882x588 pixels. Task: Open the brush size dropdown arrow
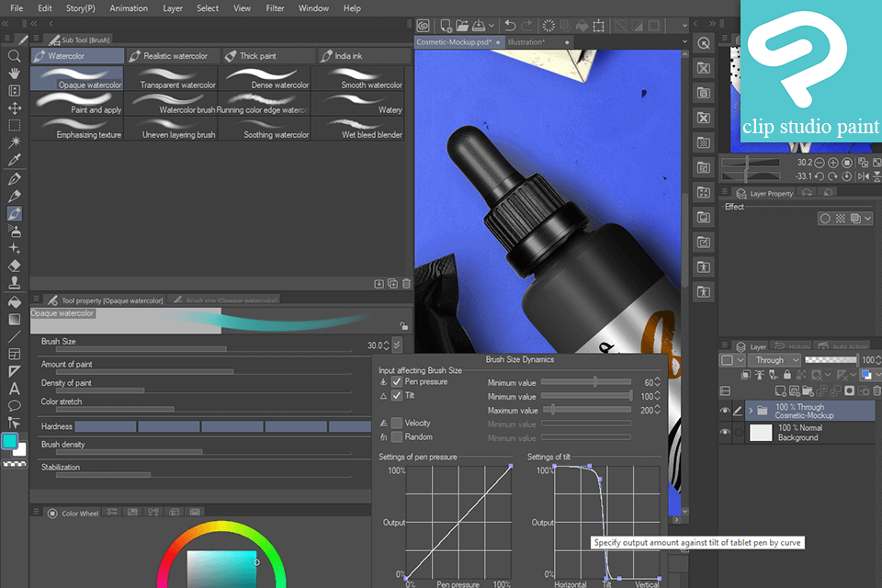pyautogui.click(x=396, y=345)
